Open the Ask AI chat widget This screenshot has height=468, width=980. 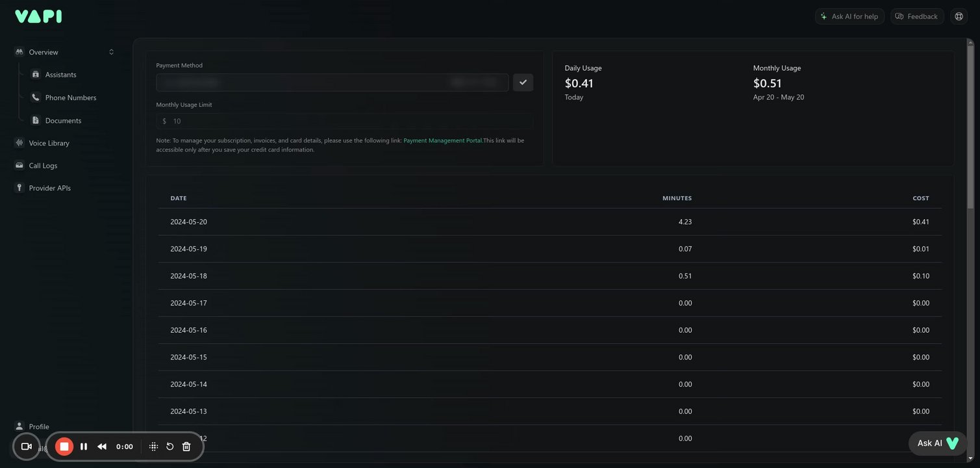tap(938, 443)
